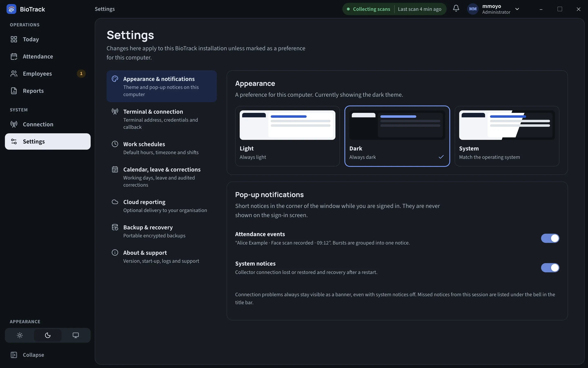Click the Today dashboard grid icon
This screenshot has height=368, width=588.
[x=14, y=39]
